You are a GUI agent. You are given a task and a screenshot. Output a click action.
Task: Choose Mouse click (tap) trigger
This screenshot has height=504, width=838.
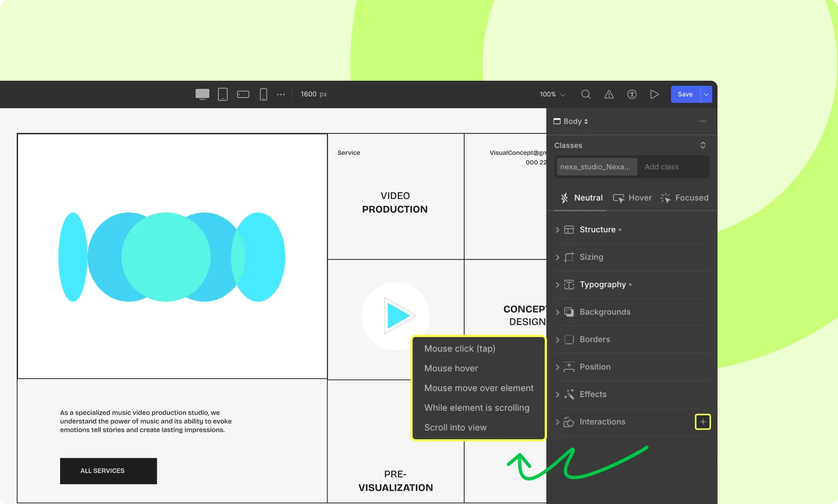point(460,349)
